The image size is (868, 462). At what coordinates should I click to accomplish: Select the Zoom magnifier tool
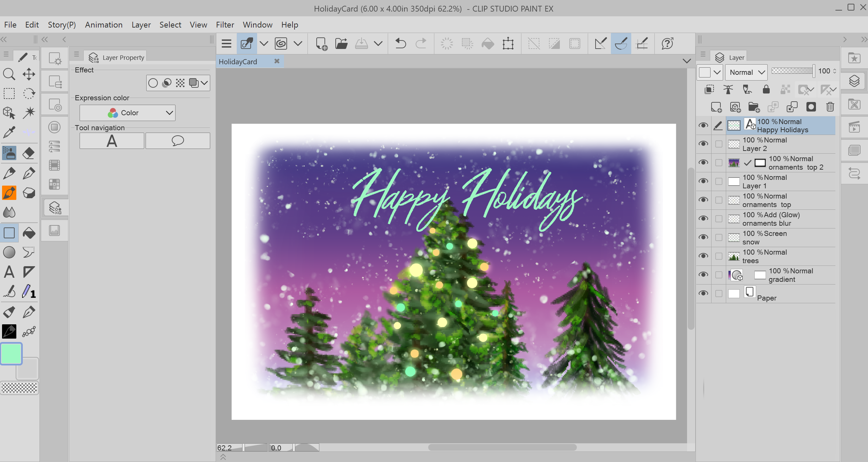point(9,74)
